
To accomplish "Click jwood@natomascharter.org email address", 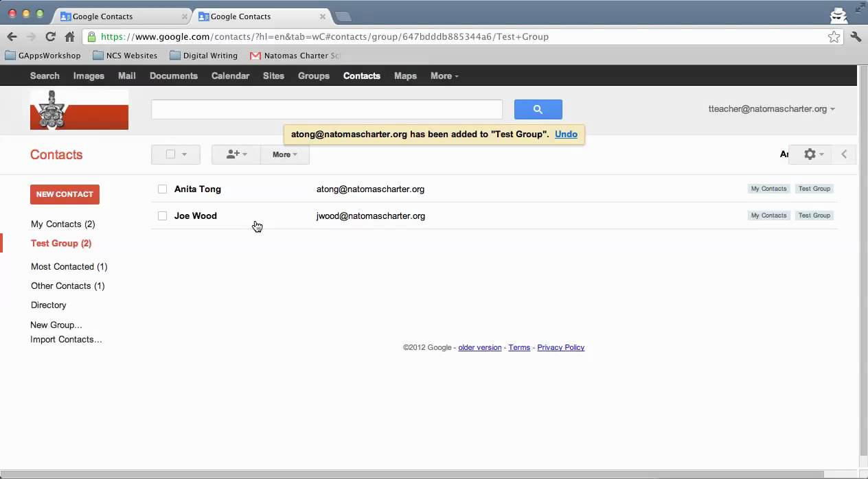I will 371,215.
